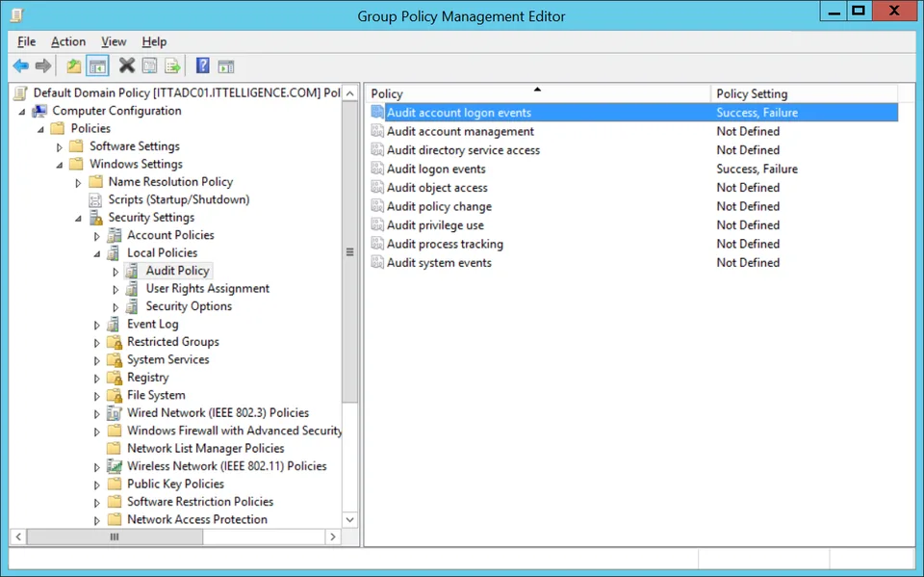This screenshot has height=577, width=924.
Task: Toggle Show/Hide Console Tree toolbar icon
Action: pyautogui.click(x=98, y=66)
